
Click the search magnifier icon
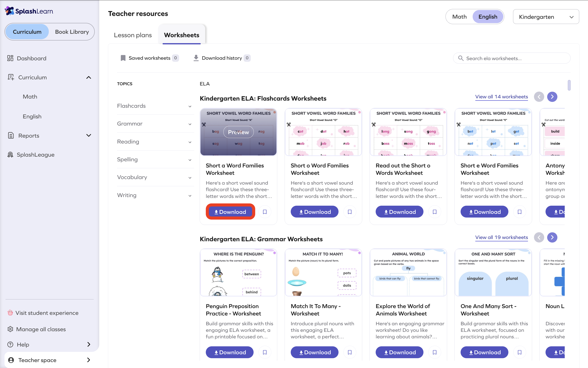(x=461, y=58)
